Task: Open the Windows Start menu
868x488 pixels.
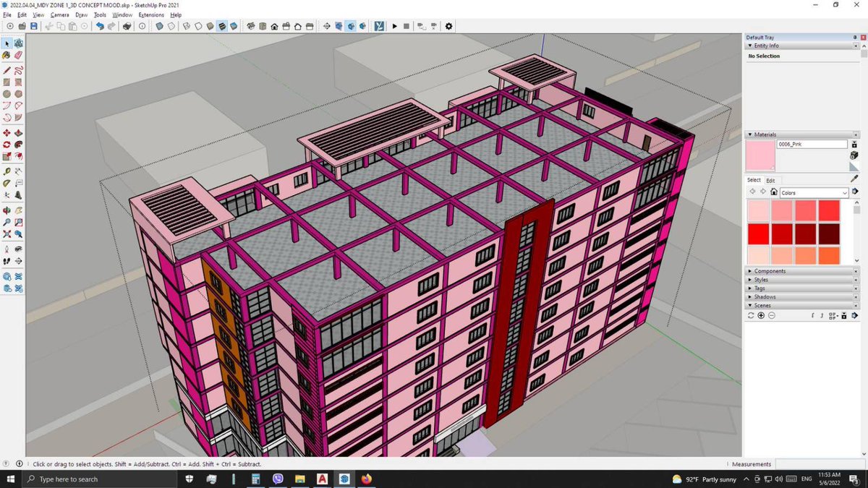Action: pyautogui.click(x=12, y=479)
